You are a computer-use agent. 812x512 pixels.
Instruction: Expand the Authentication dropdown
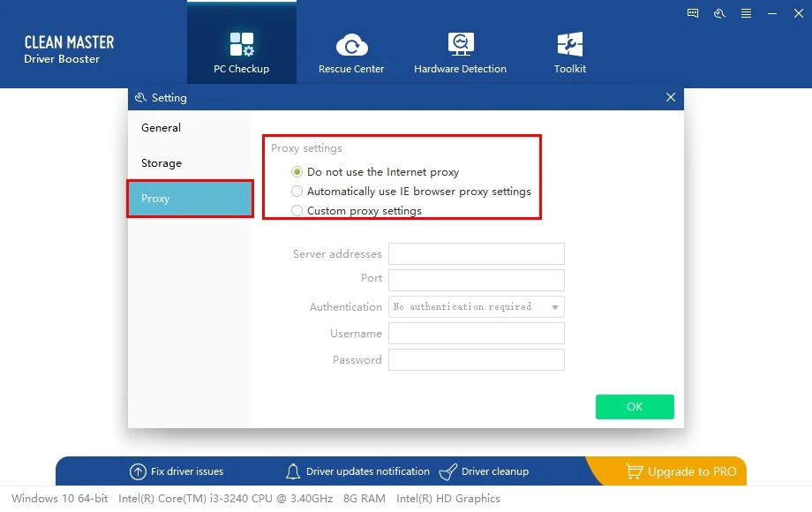pos(555,307)
